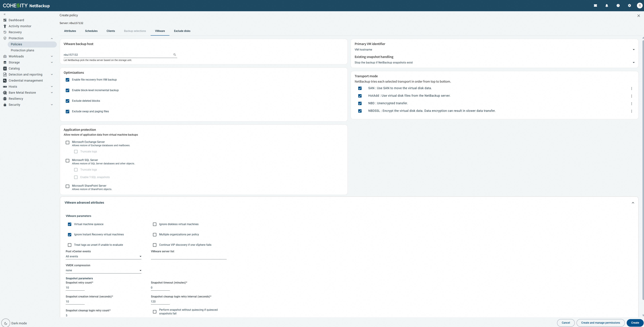Image resolution: width=644 pixels, height=327 pixels.
Task: Open the NBD unencrypted transport options menu
Action: (x=632, y=104)
